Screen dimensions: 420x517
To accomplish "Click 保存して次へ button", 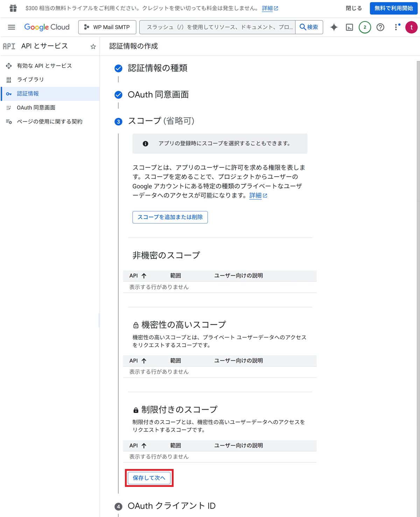I will pyautogui.click(x=149, y=478).
